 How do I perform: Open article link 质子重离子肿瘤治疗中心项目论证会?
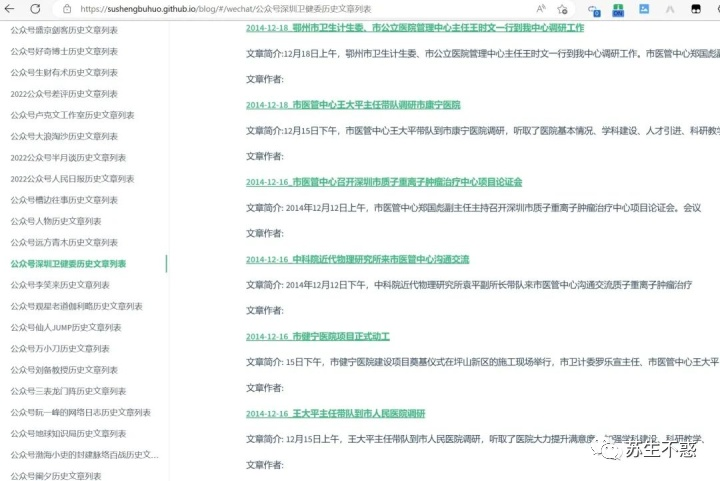pyautogui.click(x=384, y=182)
